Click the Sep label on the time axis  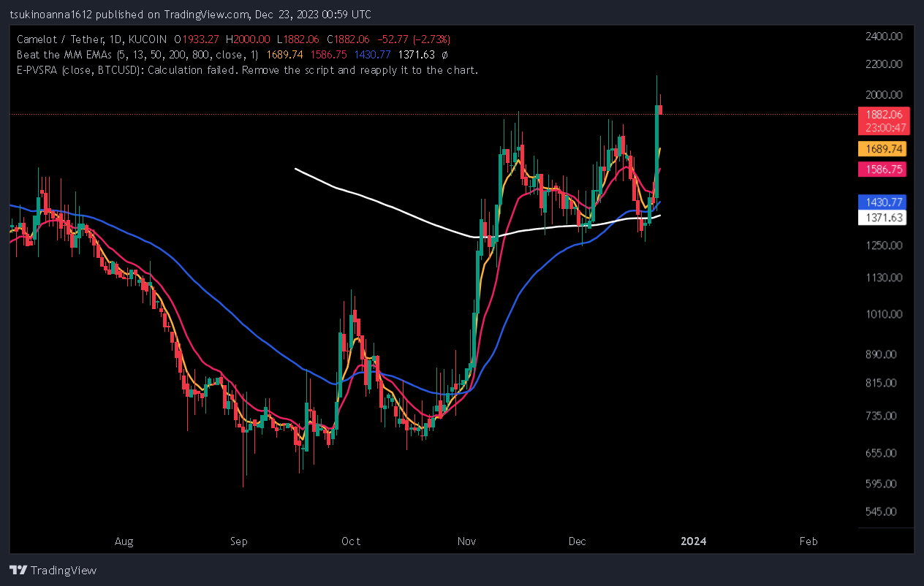[239, 541]
